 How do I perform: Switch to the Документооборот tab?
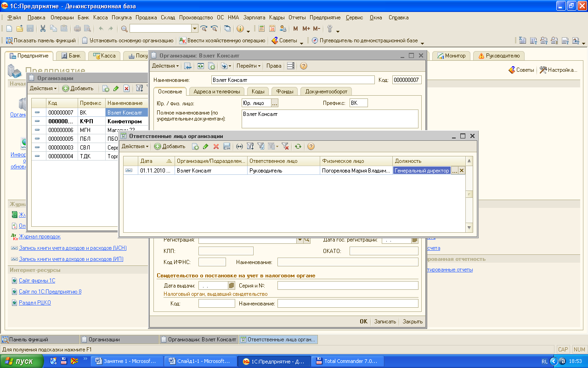[x=327, y=92]
